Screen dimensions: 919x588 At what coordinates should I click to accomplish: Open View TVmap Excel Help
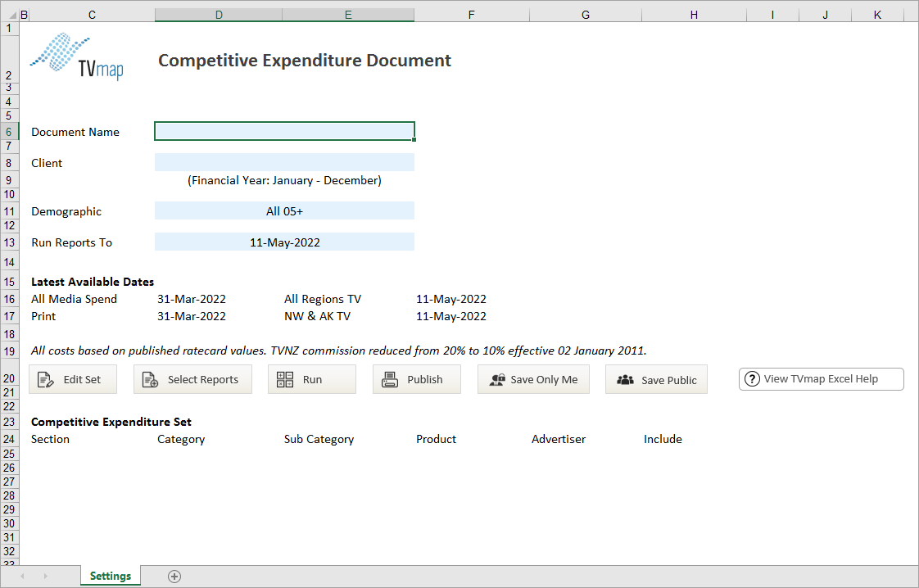tap(822, 378)
